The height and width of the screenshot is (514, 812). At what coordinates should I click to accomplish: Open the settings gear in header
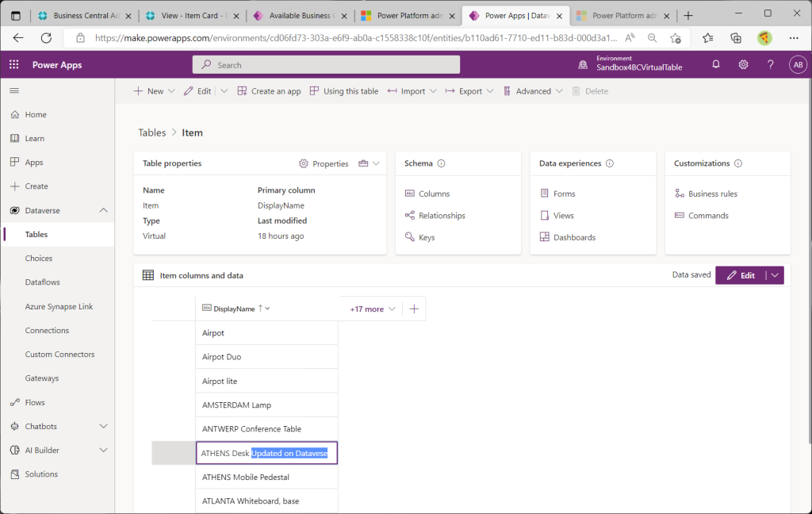pyautogui.click(x=743, y=65)
